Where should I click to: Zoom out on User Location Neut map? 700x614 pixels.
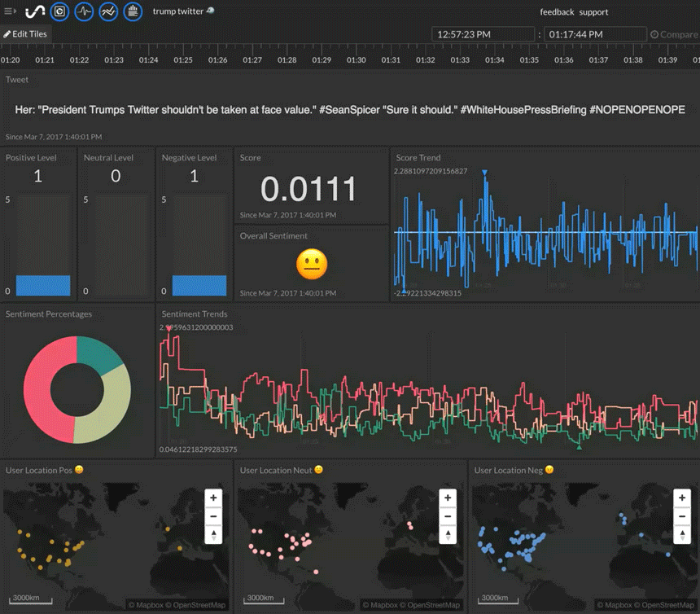pos(448,516)
